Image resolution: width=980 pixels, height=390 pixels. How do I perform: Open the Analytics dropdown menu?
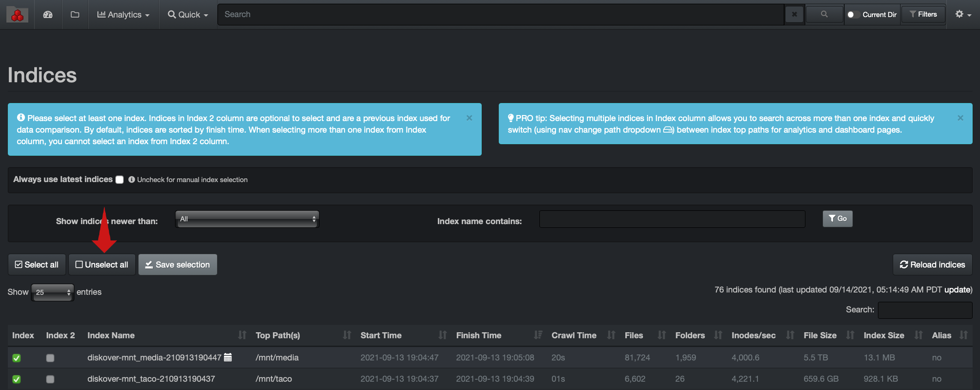click(123, 15)
